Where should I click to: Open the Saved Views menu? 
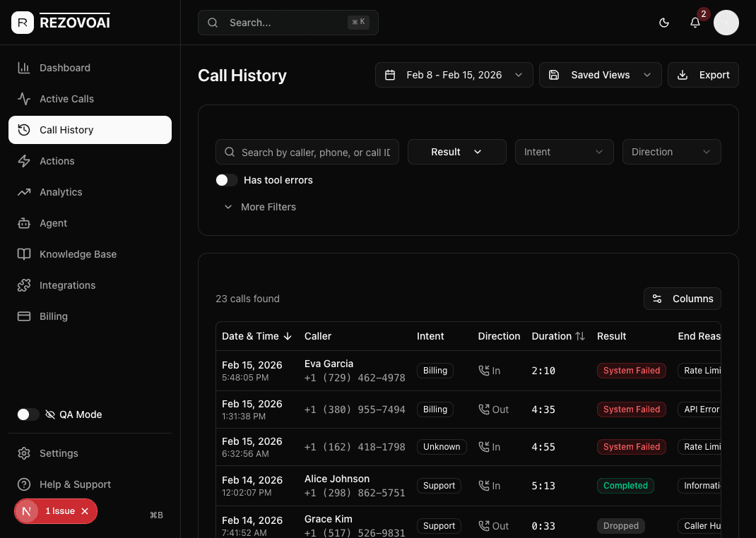tap(600, 74)
